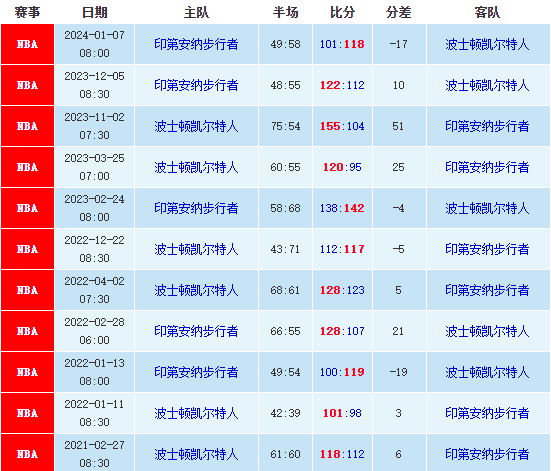Screen dimensions: 551x471
Task: Open 印第安纳步行者 home link in the 2022-02-28 row
Action: pos(196,331)
